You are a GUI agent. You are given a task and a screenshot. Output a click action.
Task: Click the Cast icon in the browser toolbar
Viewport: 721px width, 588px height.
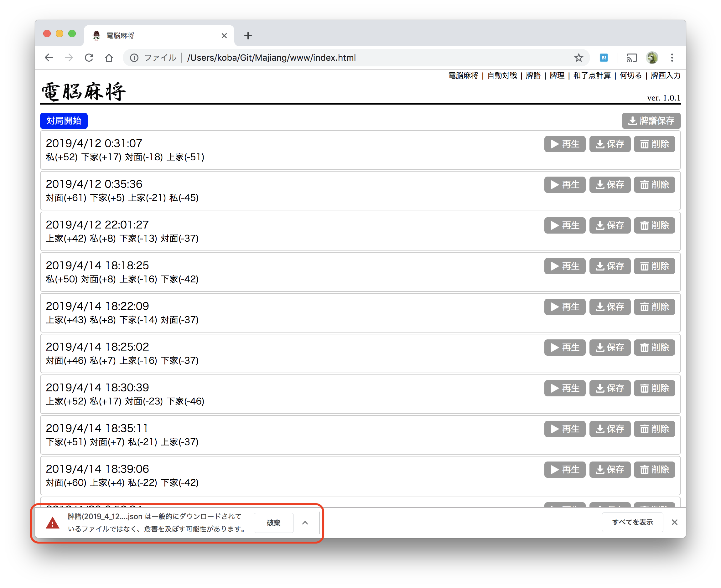[x=631, y=58]
